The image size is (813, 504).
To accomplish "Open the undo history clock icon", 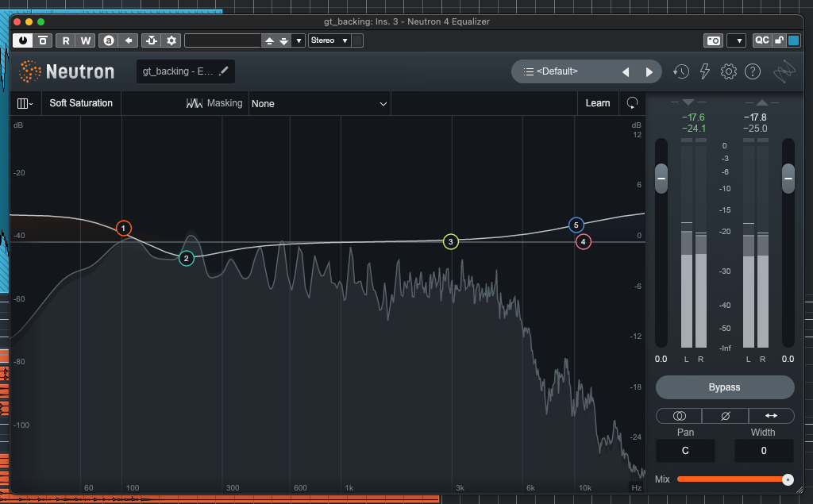I will [x=680, y=71].
